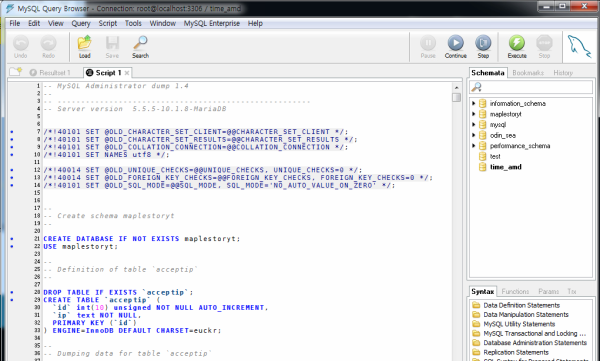Click the maplestoryt database icon

point(483,114)
